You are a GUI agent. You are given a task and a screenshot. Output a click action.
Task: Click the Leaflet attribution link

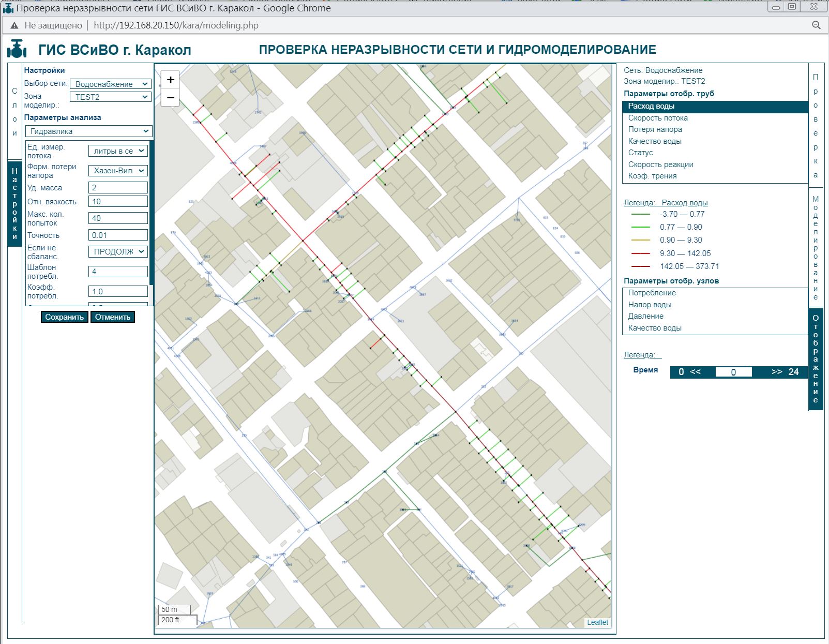[597, 622]
